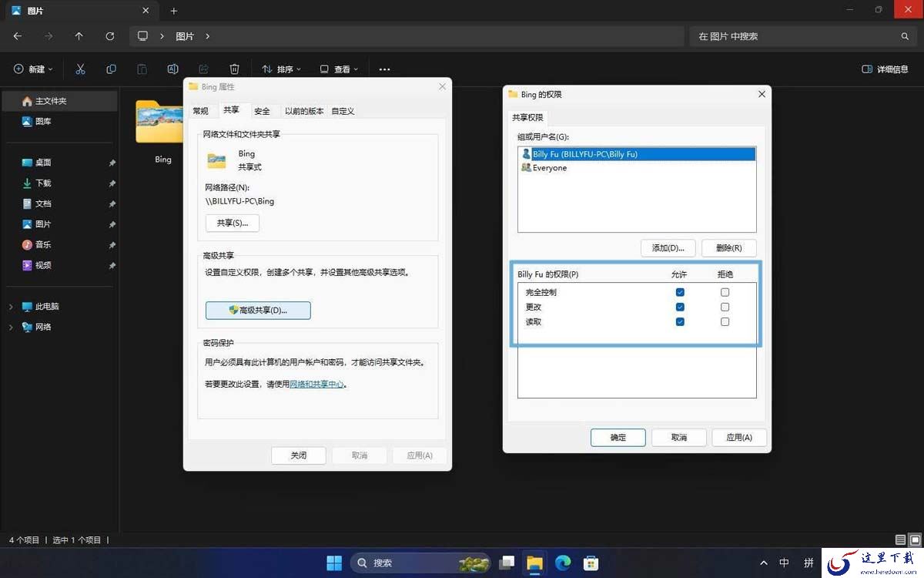
Task: Click the Copy icon in toolbar
Action: [111, 69]
